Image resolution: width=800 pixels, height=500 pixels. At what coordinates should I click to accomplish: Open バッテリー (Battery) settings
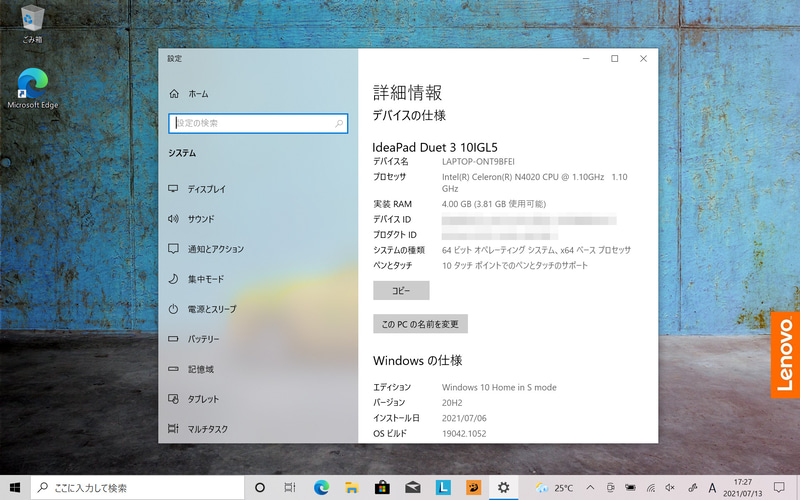pos(194,339)
